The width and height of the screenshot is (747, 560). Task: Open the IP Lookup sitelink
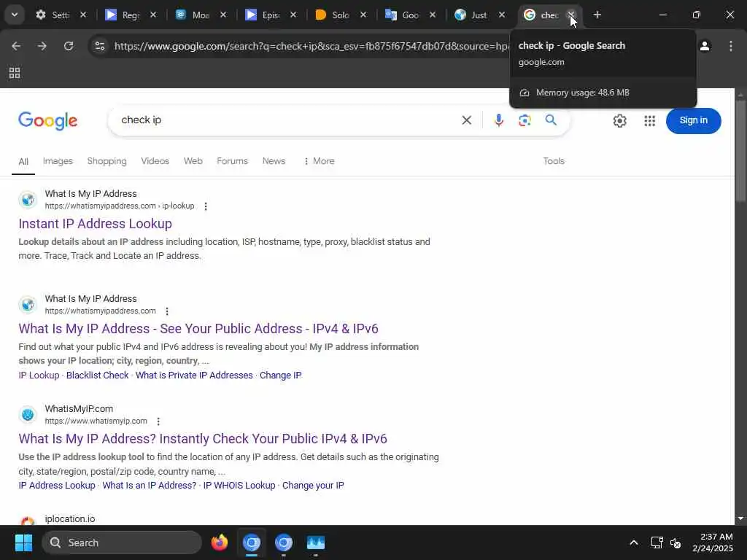click(39, 376)
